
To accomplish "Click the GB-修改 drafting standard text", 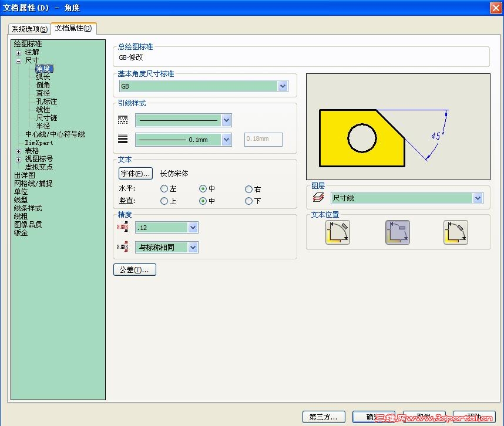I will pos(131,58).
